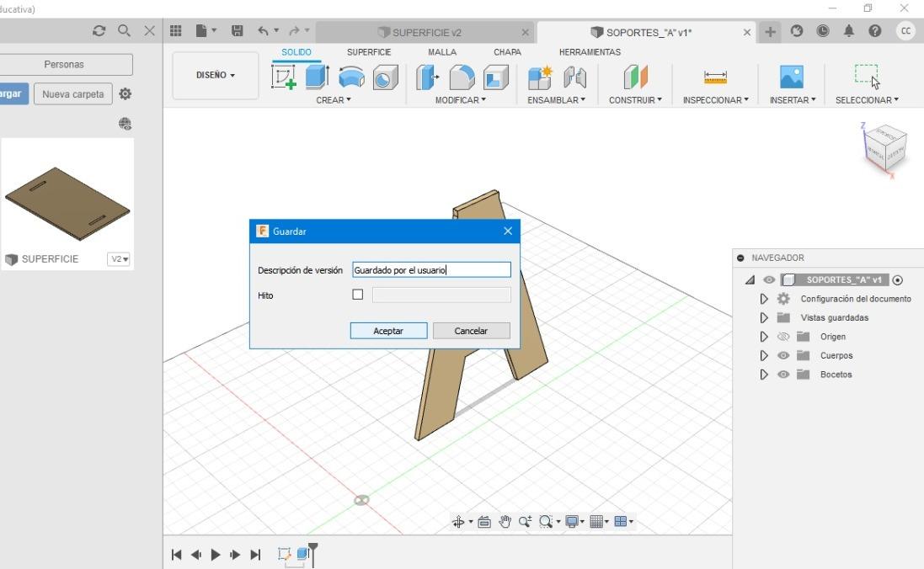Click Cancelar in the Guardar dialog
The height and width of the screenshot is (569, 924).
(x=471, y=331)
